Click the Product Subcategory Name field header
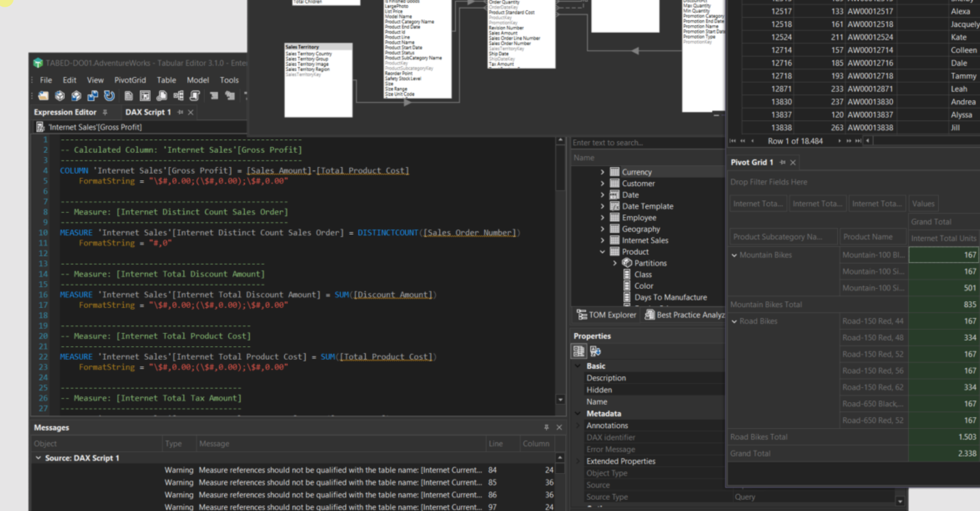The image size is (980, 511). point(783,237)
